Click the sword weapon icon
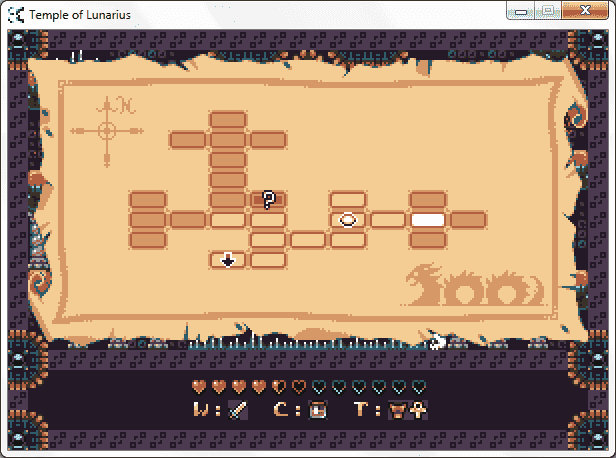Image resolution: width=616 pixels, height=458 pixels. [x=237, y=409]
